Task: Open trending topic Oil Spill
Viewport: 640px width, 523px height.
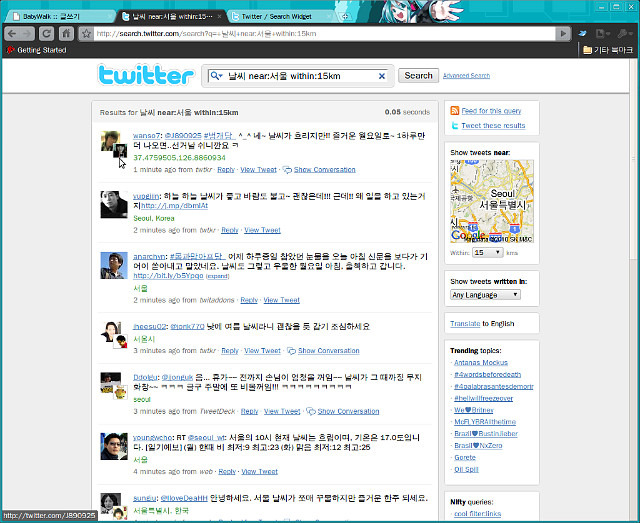Action: click(x=466, y=470)
